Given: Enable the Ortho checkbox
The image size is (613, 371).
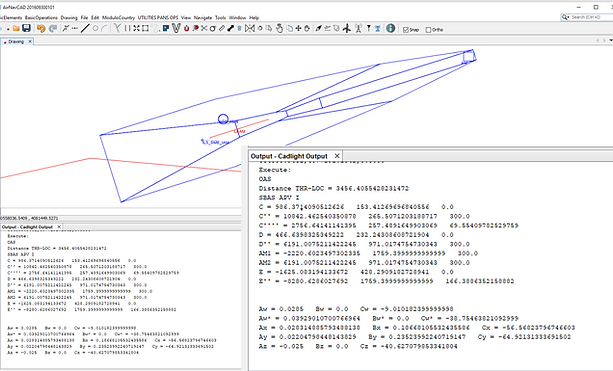Looking at the screenshot, I should click(x=428, y=30).
